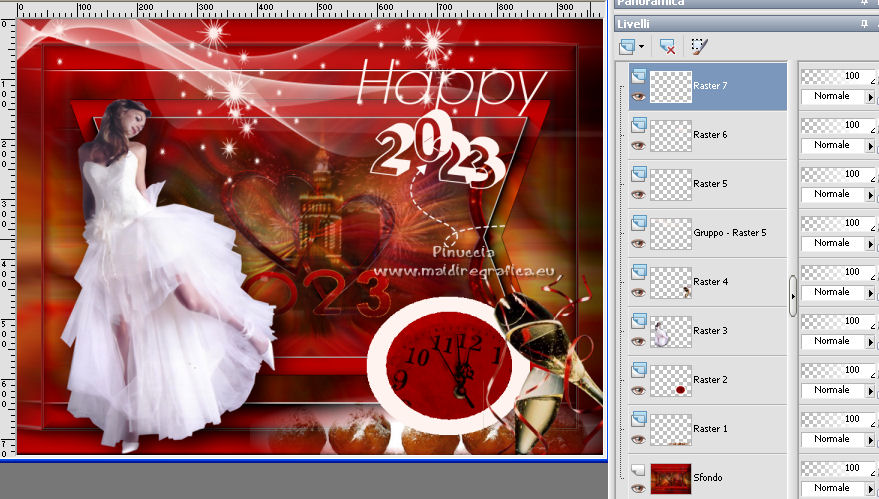Click the raster layer type icon of Raster 2
This screenshot has width=879, height=499.
639,370
